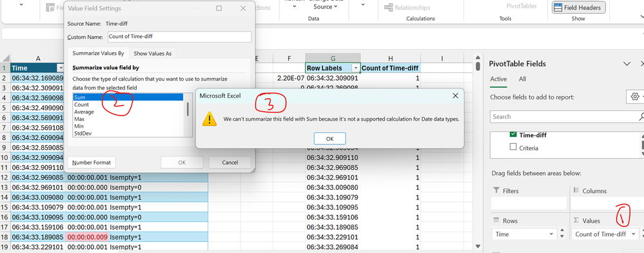Click the cell containing 2.20E-07
This screenshot has width=644, height=253.
(x=289, y=77)
